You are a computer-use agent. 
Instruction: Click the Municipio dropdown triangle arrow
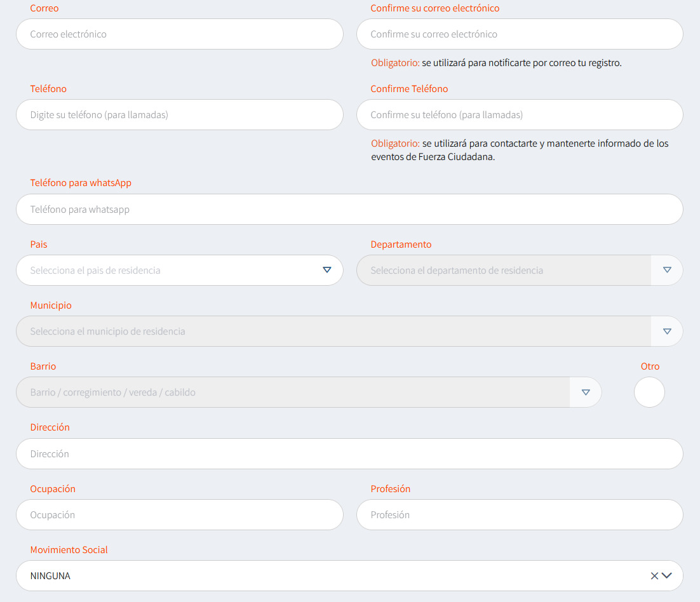(x=667, y=331)
